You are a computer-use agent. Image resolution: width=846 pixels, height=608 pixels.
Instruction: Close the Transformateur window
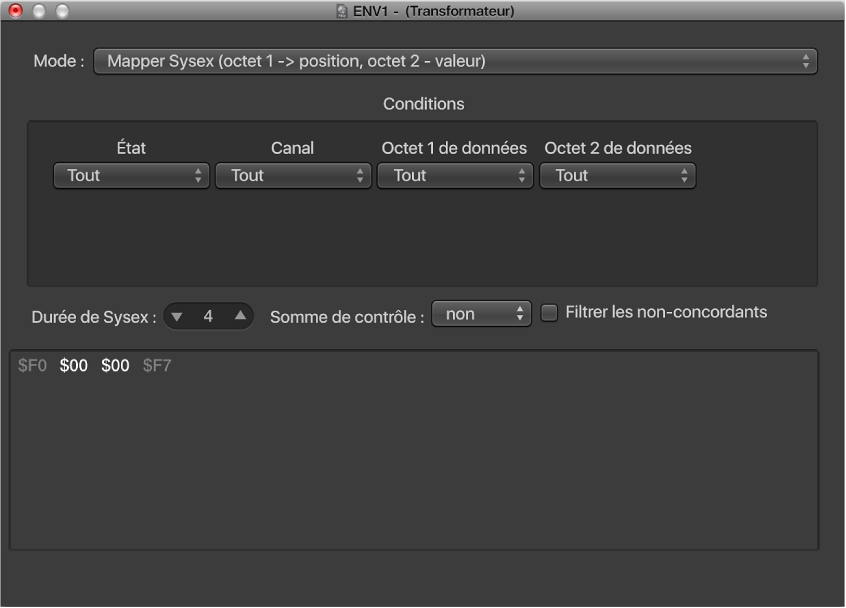tap(15, 11)
